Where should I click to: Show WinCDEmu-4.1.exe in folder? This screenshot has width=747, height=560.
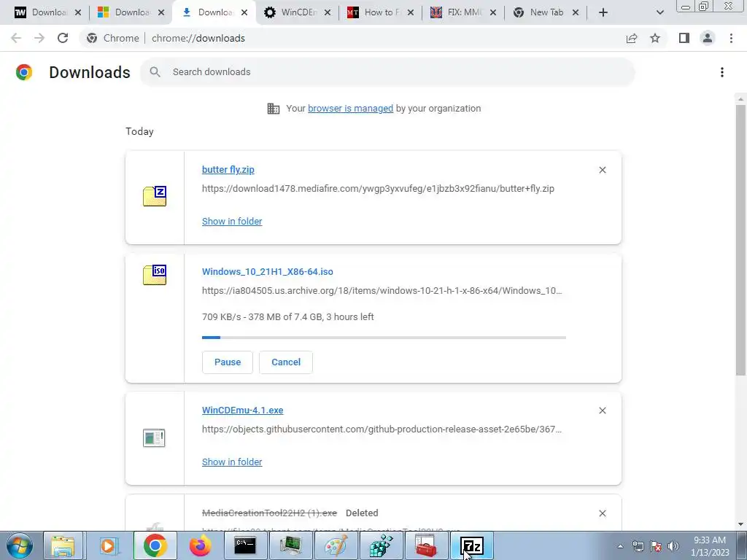coord(232,462)
